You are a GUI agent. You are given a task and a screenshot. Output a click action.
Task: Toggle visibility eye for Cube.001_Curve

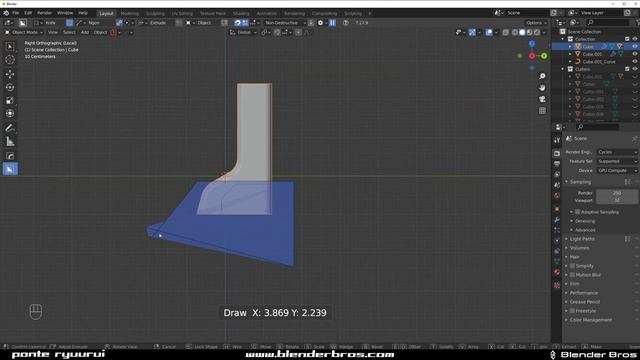(x=635, y=62)
